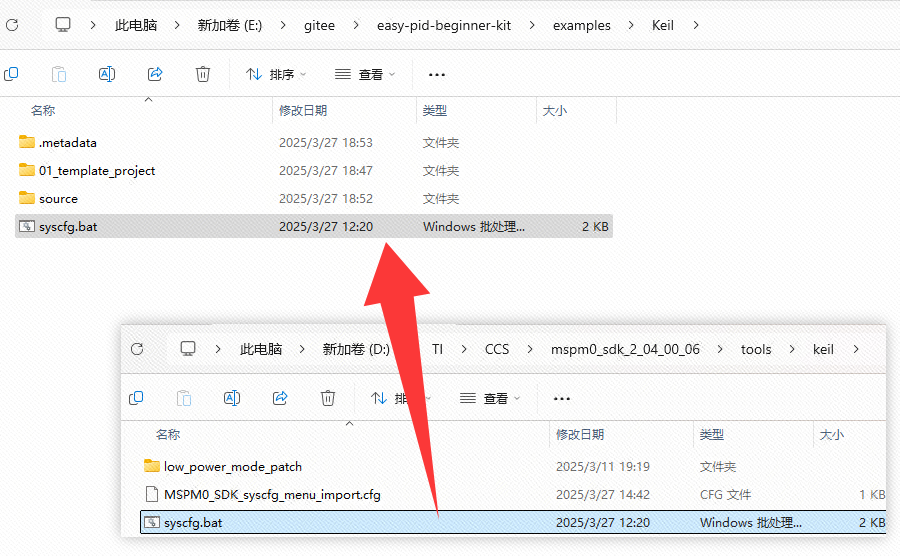The height and width of the screenshot is (556, 900).
Task: Rename selected file in sdk keil window
Action: click(x=232, y=398)
